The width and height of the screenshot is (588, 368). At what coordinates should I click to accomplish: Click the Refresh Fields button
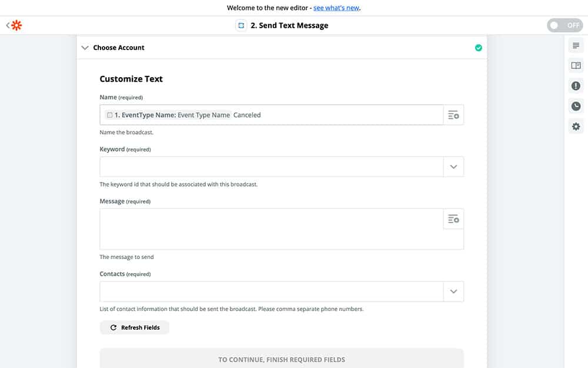click(135, 327)
